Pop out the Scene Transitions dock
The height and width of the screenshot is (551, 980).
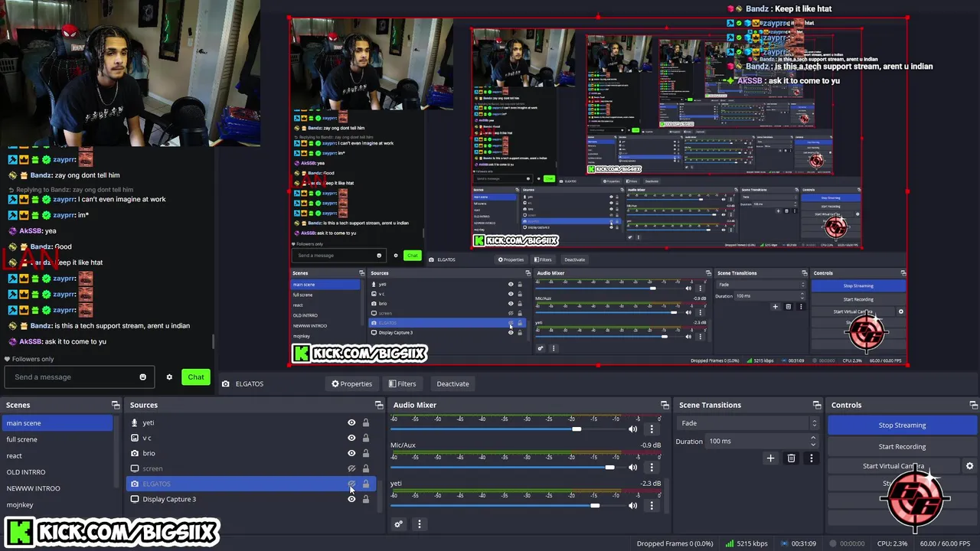pos(818,405)
